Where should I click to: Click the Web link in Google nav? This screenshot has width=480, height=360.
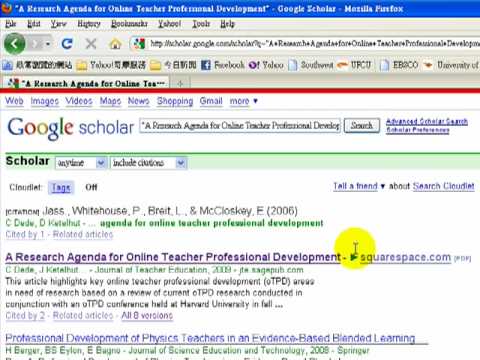point(14,101)
